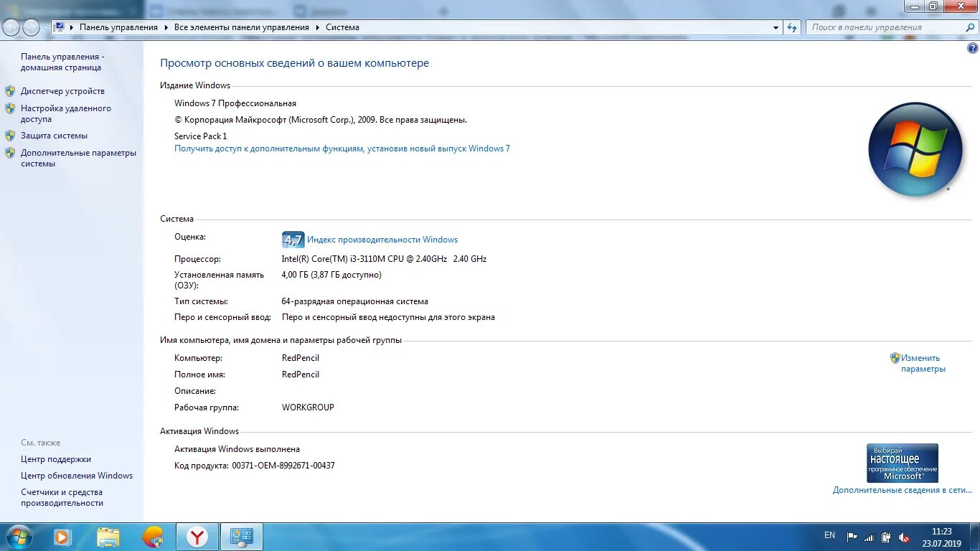Click the genuine Microsoft software badge

(903, 463)
